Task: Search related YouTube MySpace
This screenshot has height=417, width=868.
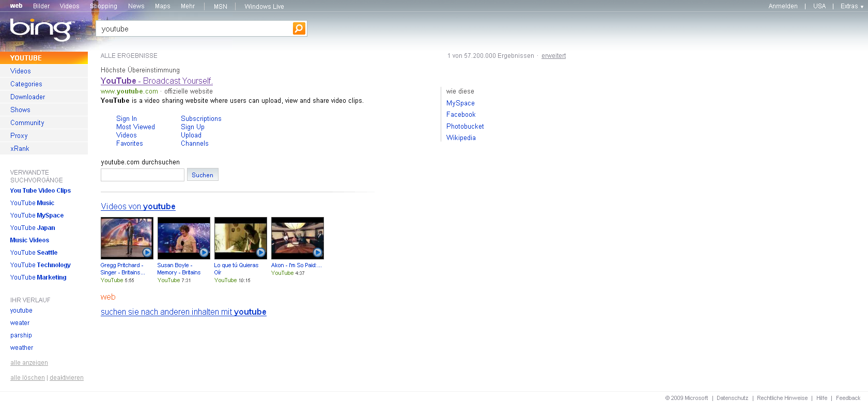Action: [x=37, y=215]
